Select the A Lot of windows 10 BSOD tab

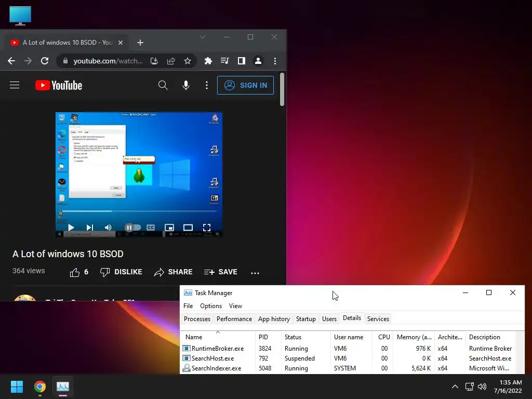pos(67,43)
